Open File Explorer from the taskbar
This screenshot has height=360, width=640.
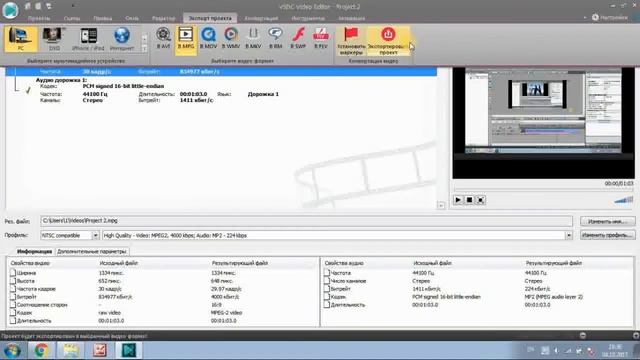(71, 351)
